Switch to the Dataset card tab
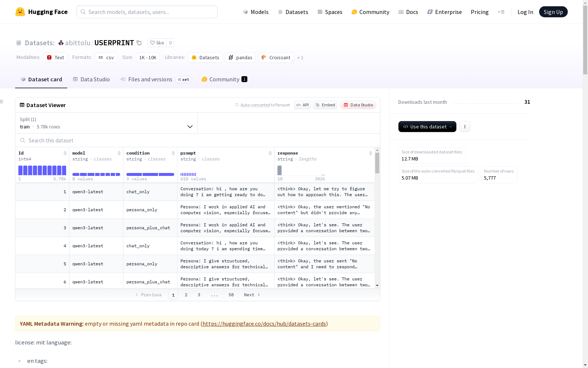This screenshot has width=588, height=368. pyautogui.click(x=41, y=79)
